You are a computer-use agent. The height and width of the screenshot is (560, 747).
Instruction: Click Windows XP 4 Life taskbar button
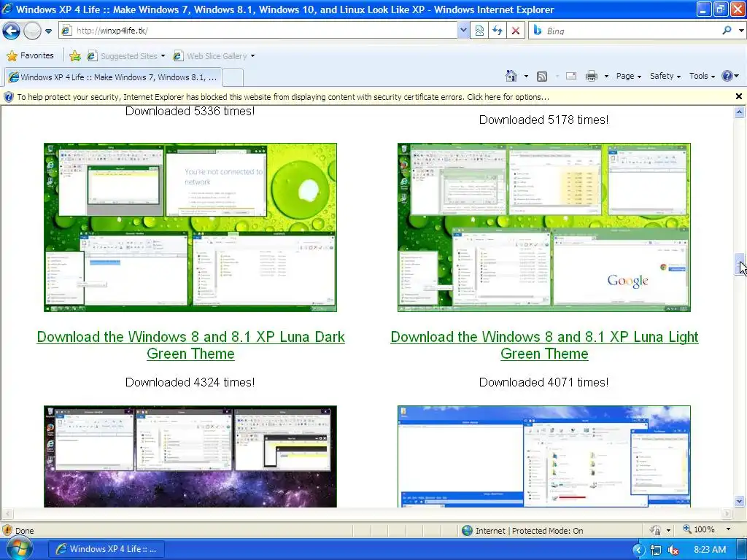107,549
